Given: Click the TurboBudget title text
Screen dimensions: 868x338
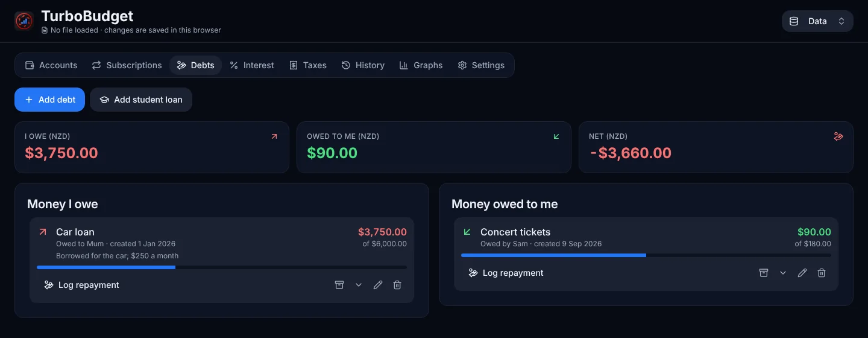Looking at the screenshot, I should pyautogui.click(x=87, y=16).
